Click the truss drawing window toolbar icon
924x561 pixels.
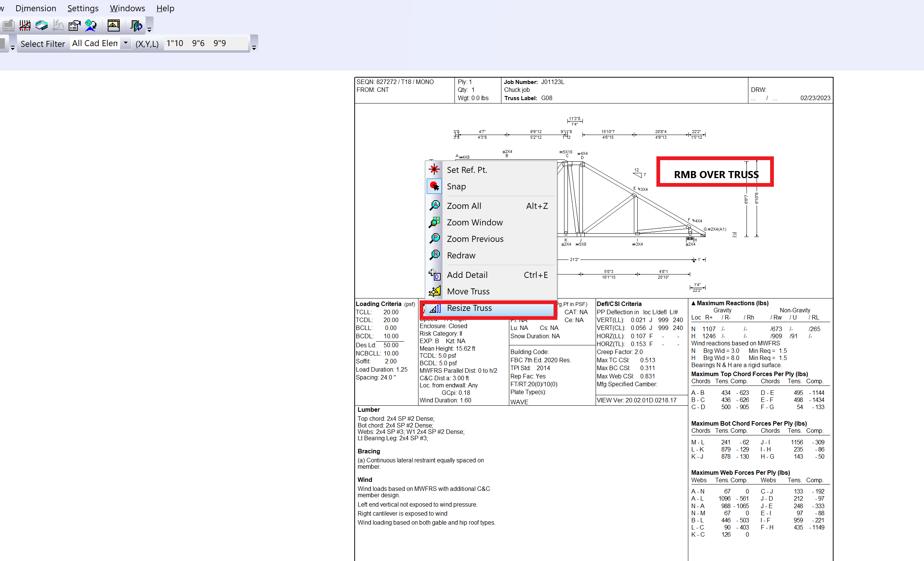tap(113, 25)
